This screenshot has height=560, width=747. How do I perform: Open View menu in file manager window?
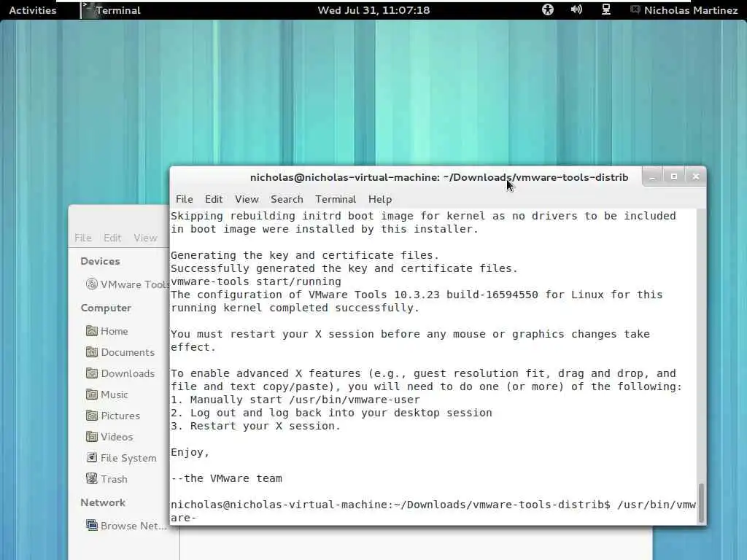145,238
